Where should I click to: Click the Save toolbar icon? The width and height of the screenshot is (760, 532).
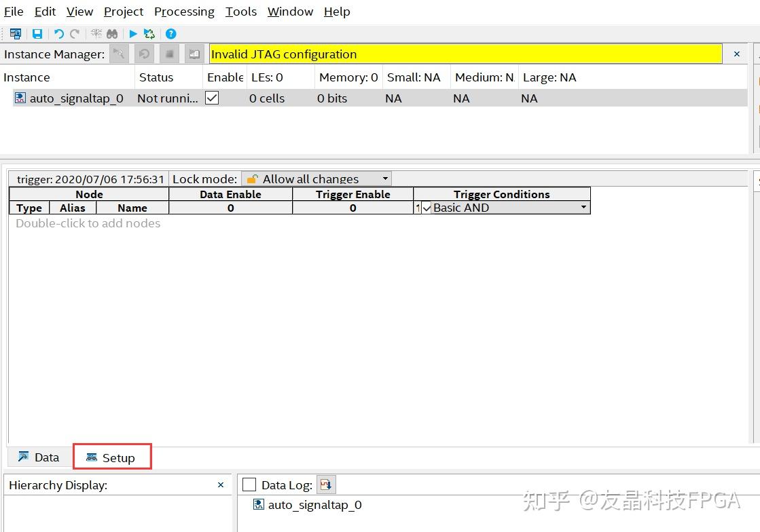(37, 34)
